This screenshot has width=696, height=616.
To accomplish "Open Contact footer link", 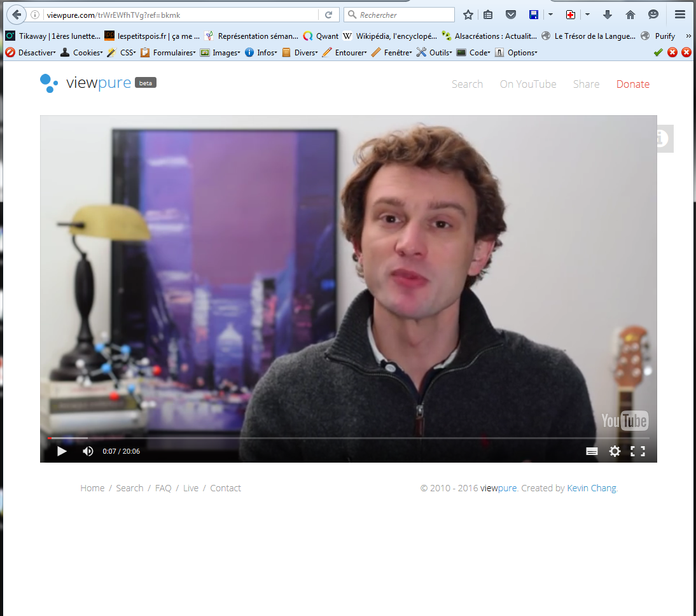I will 225,488.
